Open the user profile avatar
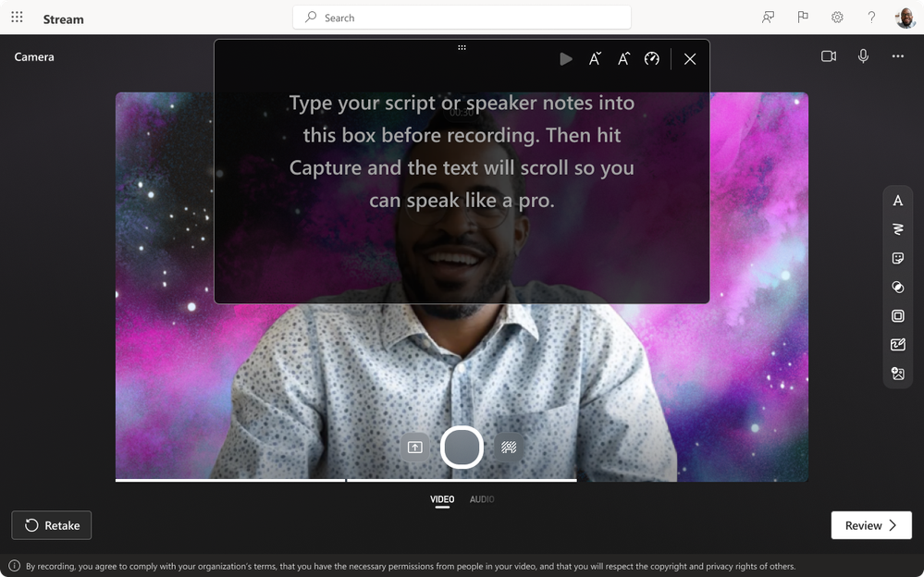924x577 pixels. click(x=906, y=18)
